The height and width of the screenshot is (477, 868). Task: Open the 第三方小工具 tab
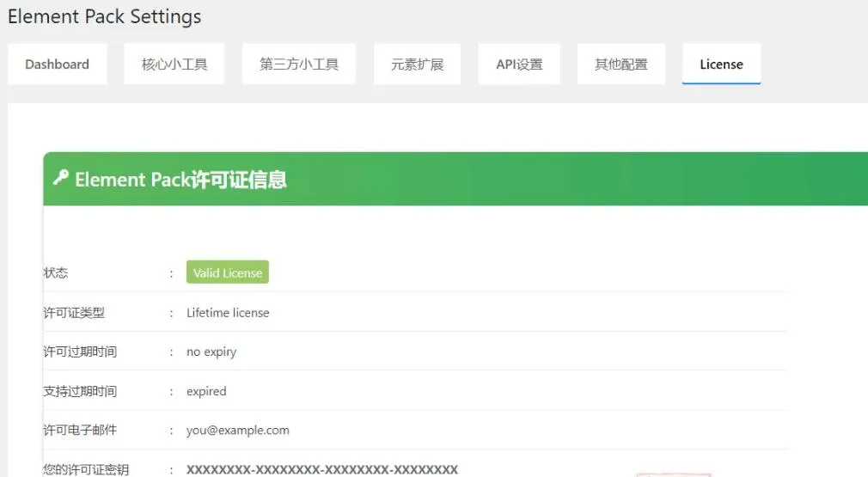pos(299,64)
